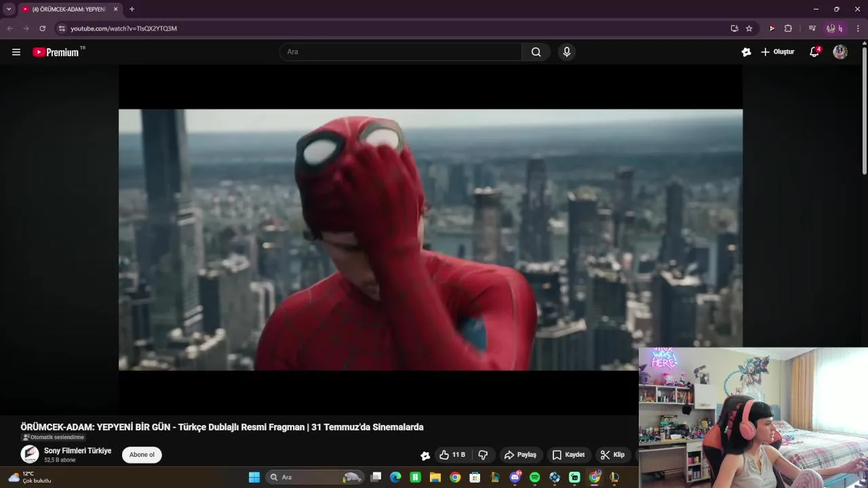Open Task View on the taskbar
This screenshot has height=488, width=868.
tap(376, 477)
